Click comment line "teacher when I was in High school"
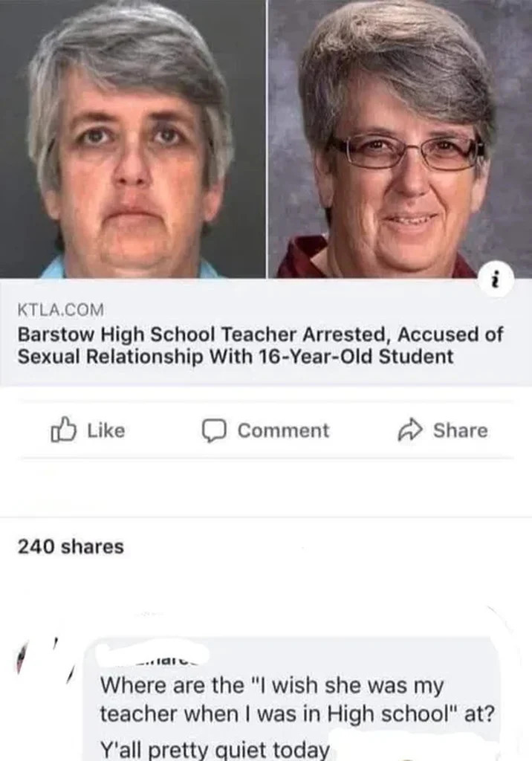 (297, 714)
